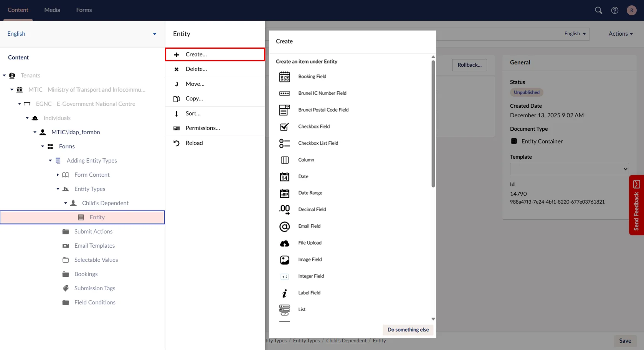
Task: Open the help question mark icon
Action: click(x=614, y=10)
